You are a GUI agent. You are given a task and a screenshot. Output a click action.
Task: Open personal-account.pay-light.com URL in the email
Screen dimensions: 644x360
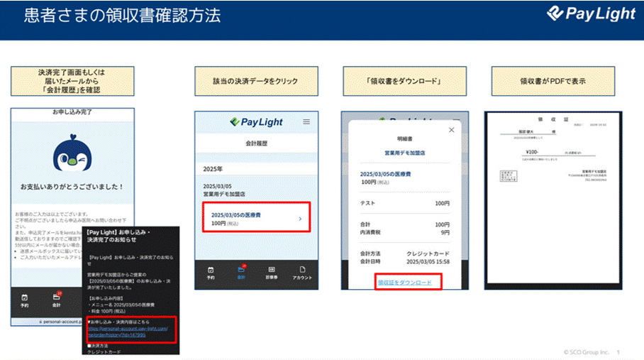pyautogui.click(x=128, y=331)
